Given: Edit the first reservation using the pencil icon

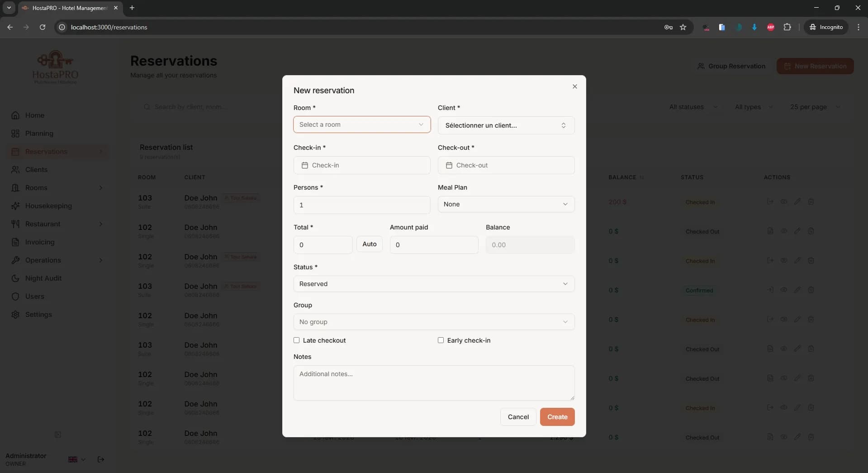Looking at the screenshot, I should 797,201.
